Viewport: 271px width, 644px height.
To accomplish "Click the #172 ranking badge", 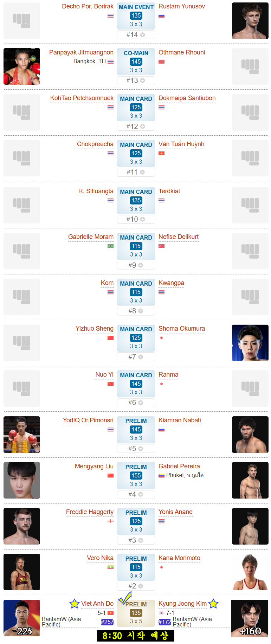I will tap(165, 622).
